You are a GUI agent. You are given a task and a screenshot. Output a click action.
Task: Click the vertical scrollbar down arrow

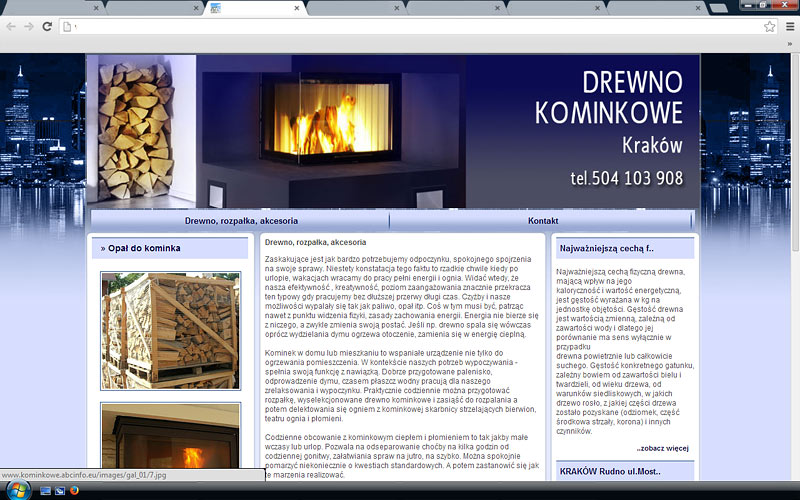point(793,474)
